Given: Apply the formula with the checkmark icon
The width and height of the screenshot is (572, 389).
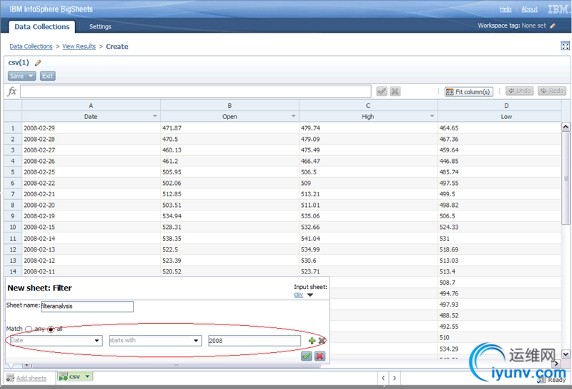Looking at the screenshot, I should pyautogui.click(x=382, y=91).
